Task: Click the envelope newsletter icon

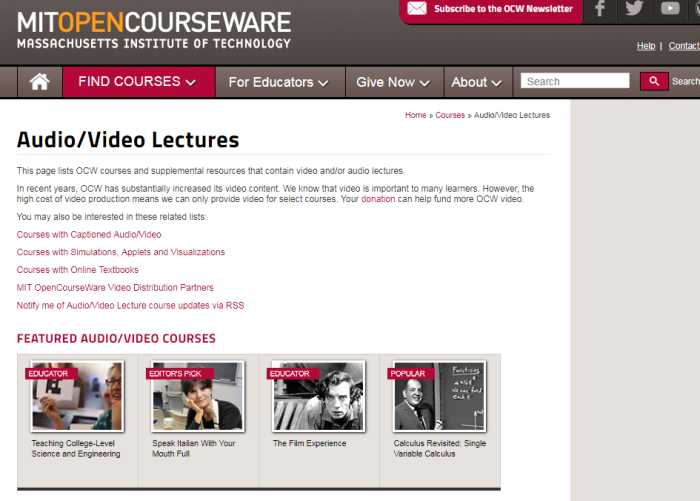Action: (x=417, y=8)
